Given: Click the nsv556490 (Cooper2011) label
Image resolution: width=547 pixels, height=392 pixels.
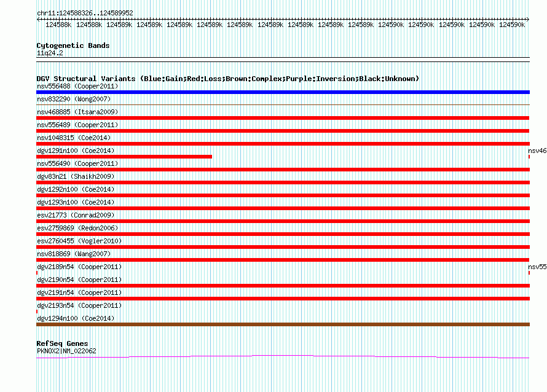Looking at the screenshot, I should (77, 163).
